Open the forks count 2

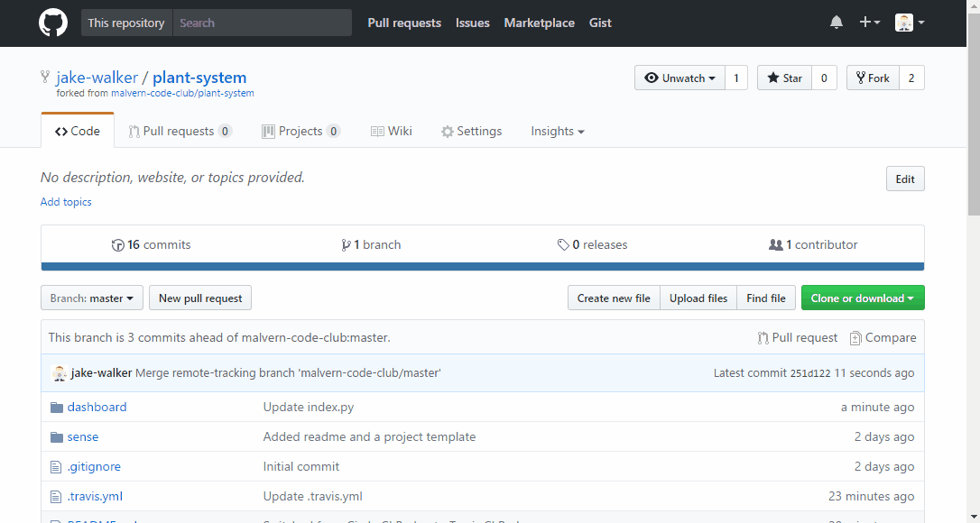(x=911, y=78)
